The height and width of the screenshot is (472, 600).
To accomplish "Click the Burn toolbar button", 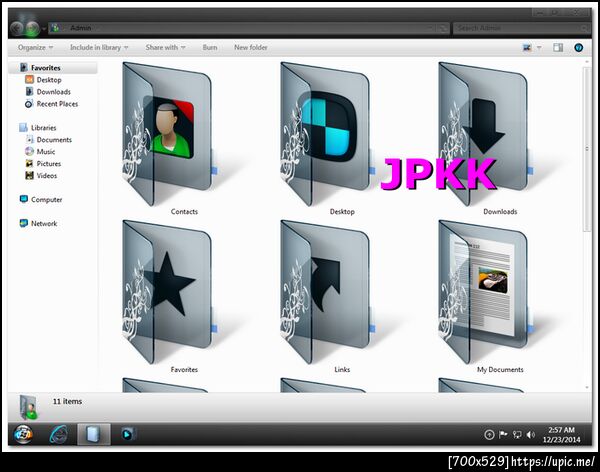I will [210, 47].
